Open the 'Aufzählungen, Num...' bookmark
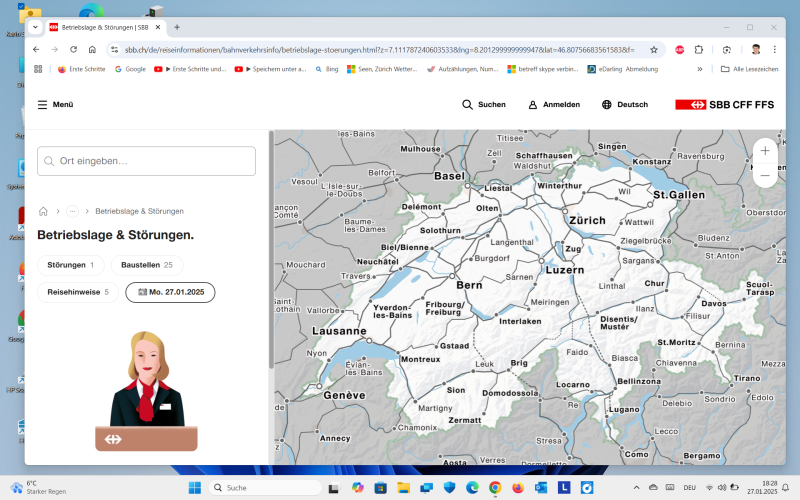The height and width of the screenshot is (500, 800). (463, 69)
